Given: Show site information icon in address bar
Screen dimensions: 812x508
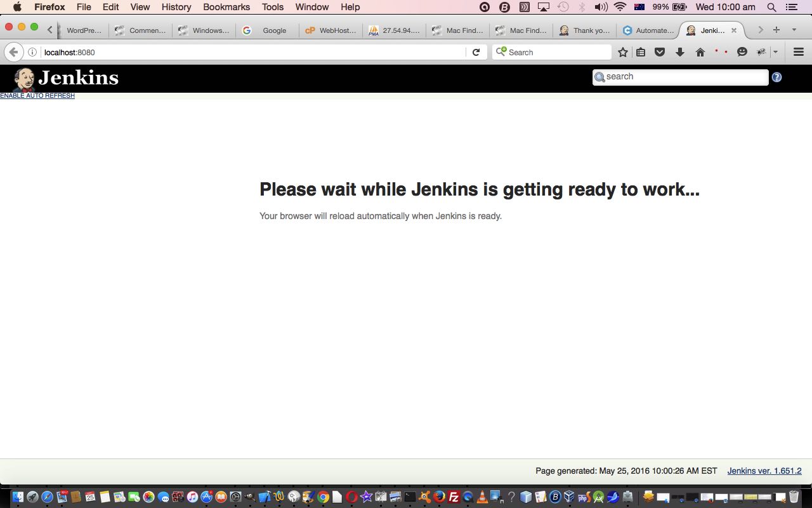Looking at the screenshot, I should point(32,52).
